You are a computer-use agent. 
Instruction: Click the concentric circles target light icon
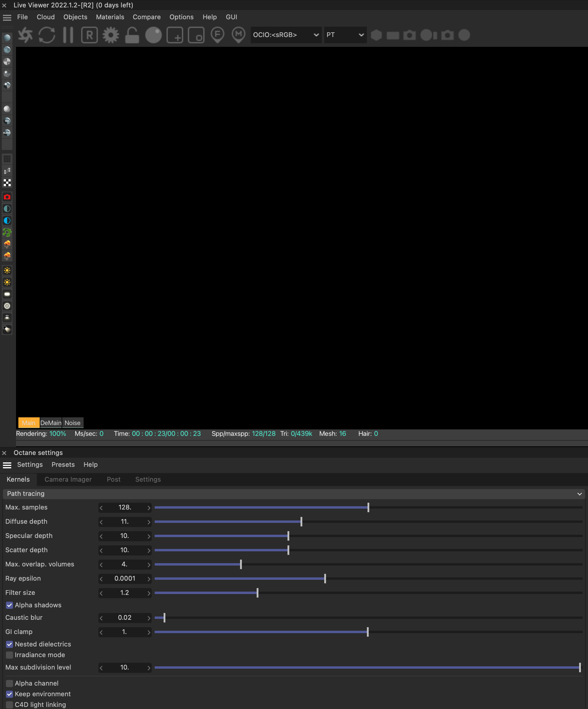pos(7,306)
